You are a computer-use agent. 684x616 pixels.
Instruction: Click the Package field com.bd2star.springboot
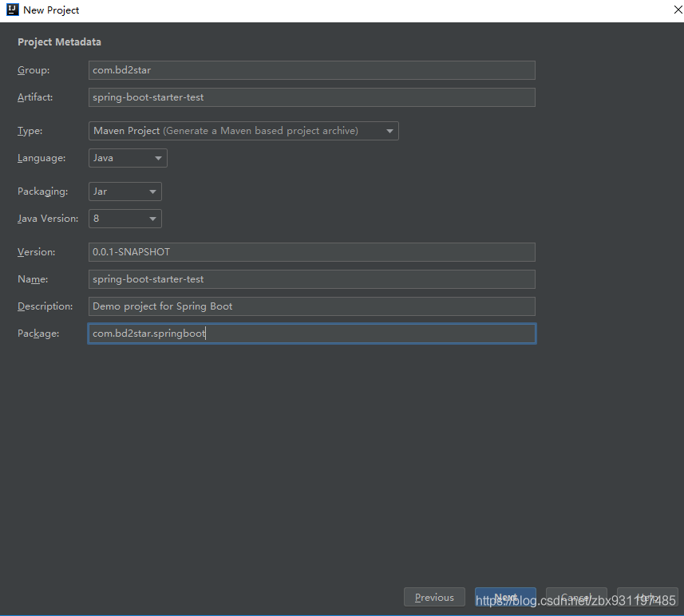312,334
